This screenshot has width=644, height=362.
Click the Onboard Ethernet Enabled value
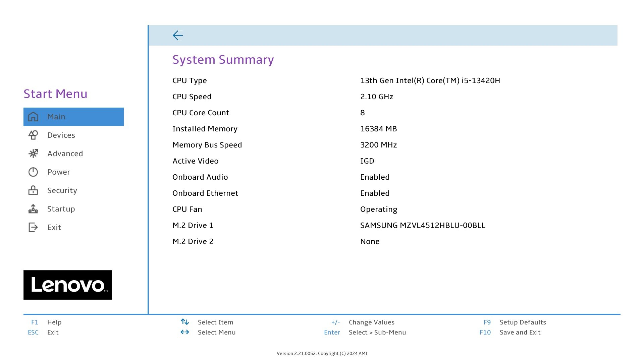point(375,193)
